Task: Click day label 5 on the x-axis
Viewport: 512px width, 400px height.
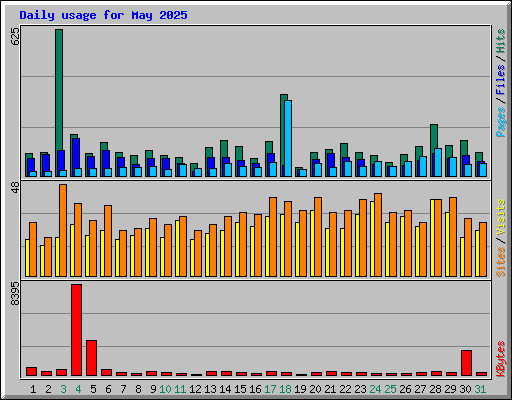Action: point(93,389)
